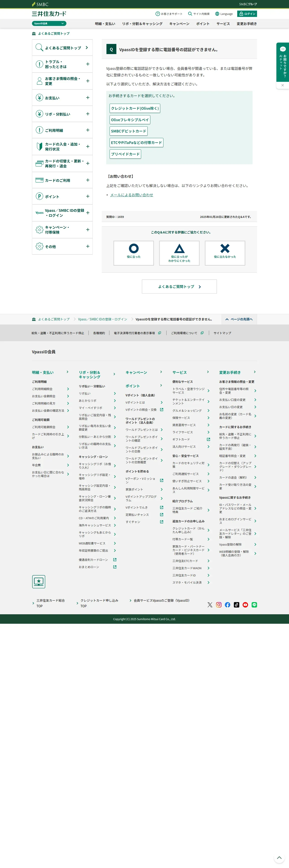The image size is (289, 868).
Task: Expand Vpass／SMBC IDの登録・ログイン with the plus
Action: [88, 213]
